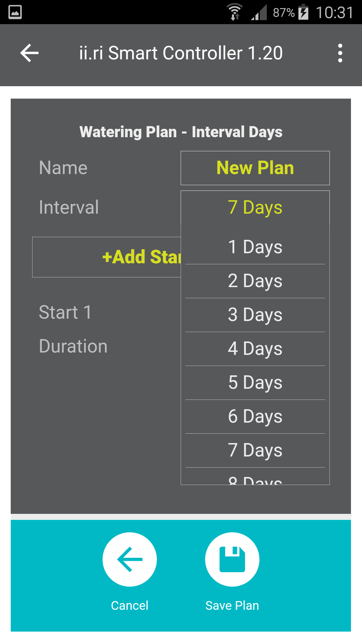Pick 6 Days in the dropdown list
The height and width of the screenshot is (644, 362).
click(x=255, y=417)
